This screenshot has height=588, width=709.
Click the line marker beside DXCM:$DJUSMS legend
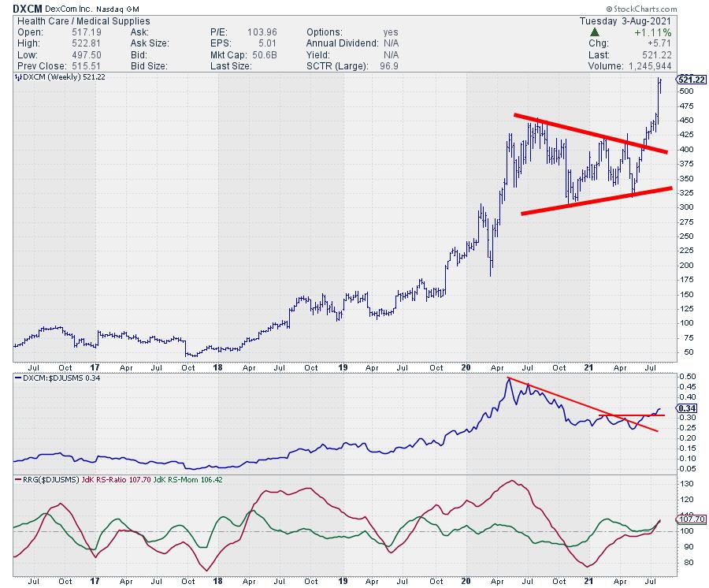[x=17, y=380]
